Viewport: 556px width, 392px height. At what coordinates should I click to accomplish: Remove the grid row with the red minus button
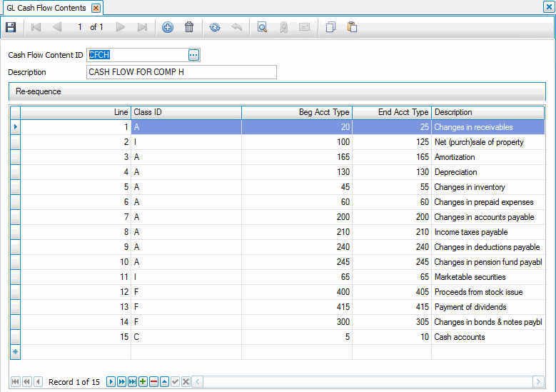pos(153,382)
